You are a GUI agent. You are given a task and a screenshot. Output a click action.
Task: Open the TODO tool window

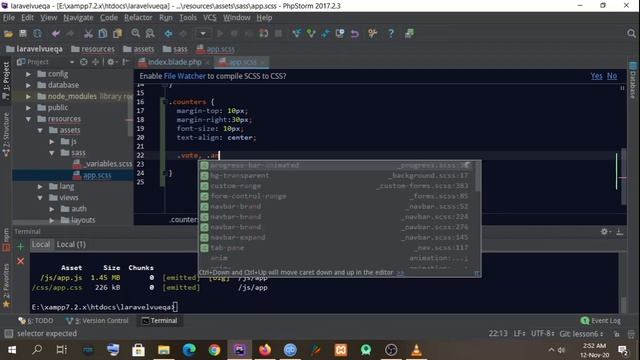tap(36, 321)
